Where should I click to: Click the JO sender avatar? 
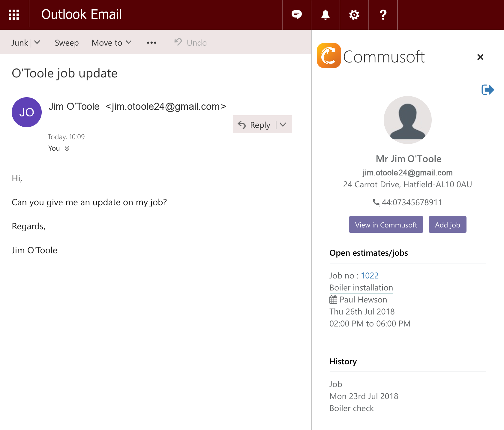pyautogui.click(x=27, y=112)
